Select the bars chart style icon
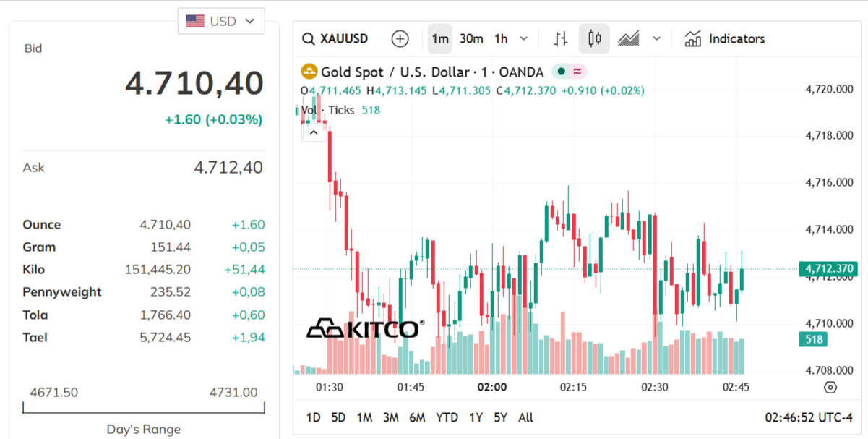Image resolution: width=868 pixels, height=439 pixels. [559, 38]
